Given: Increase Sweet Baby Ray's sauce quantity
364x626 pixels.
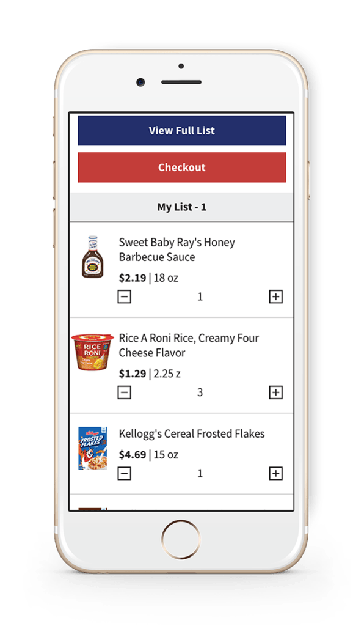Looking at the screenshot, I should click(276, 296).
